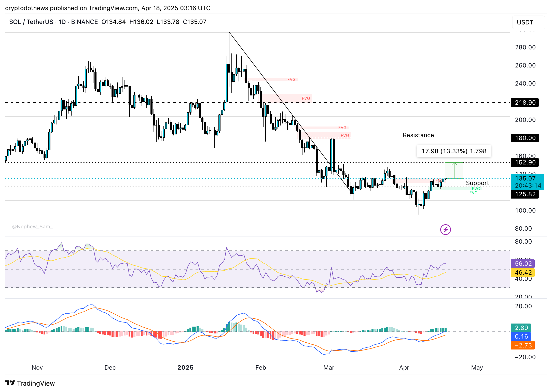Click the orange -2.73 signal label
The image size is (552, 392).
pos(523,345)
